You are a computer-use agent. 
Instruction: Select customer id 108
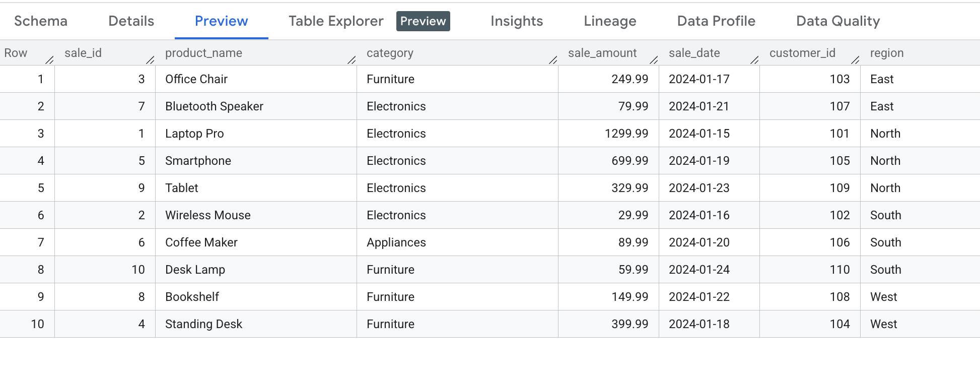tap(839, 297)
